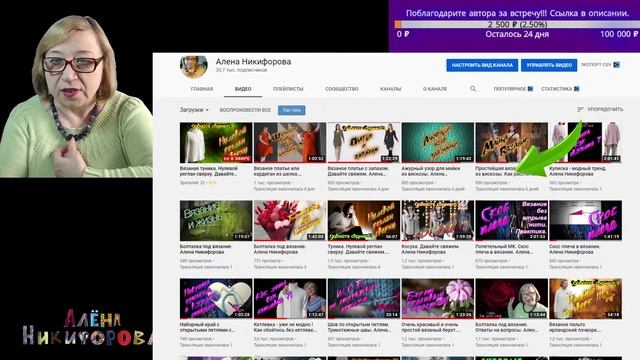640x360 pixels.
Task: Click the 'Осталось 24 дня' text
Action: point(517,34)
